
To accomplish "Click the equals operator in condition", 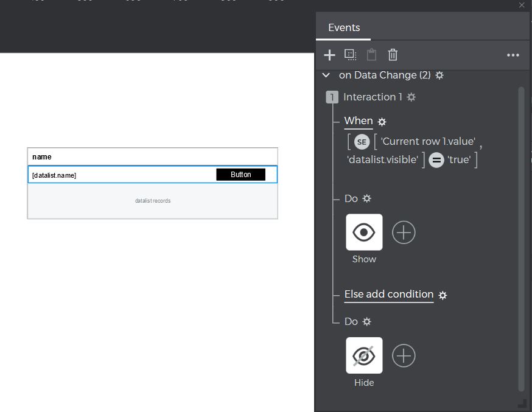I will pyautogui.click(x=436, y=160).
